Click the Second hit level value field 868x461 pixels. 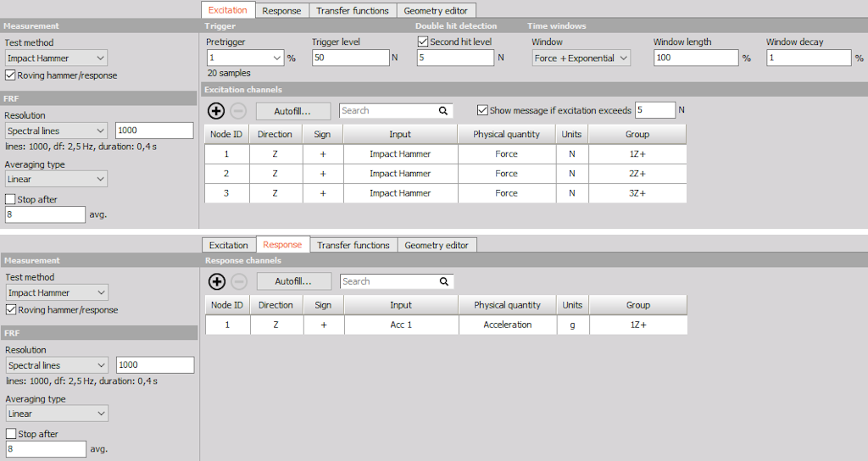(455, 58)
